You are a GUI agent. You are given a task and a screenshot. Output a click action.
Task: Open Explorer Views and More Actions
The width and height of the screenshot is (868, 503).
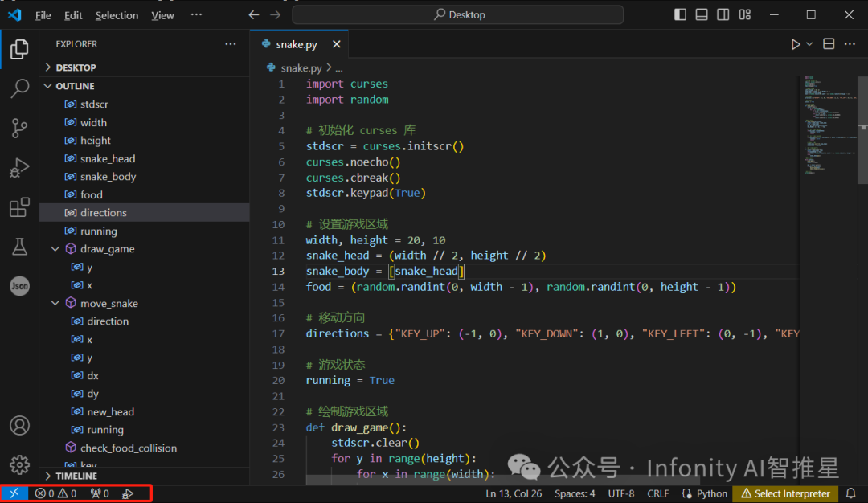point(231,43)
